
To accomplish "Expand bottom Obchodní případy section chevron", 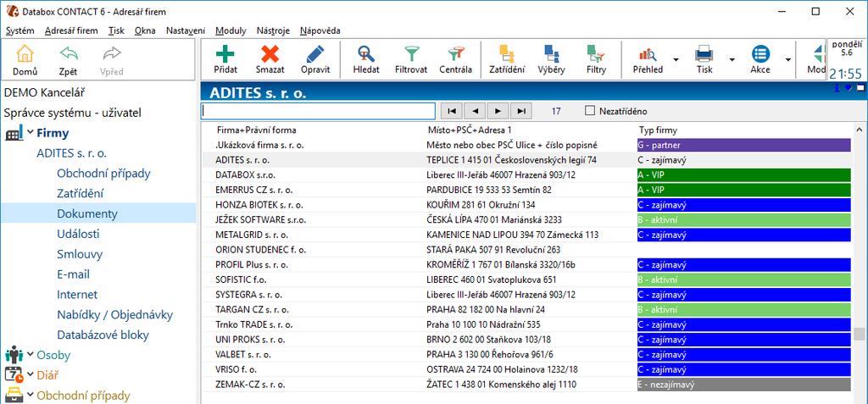I will point(30,395).
